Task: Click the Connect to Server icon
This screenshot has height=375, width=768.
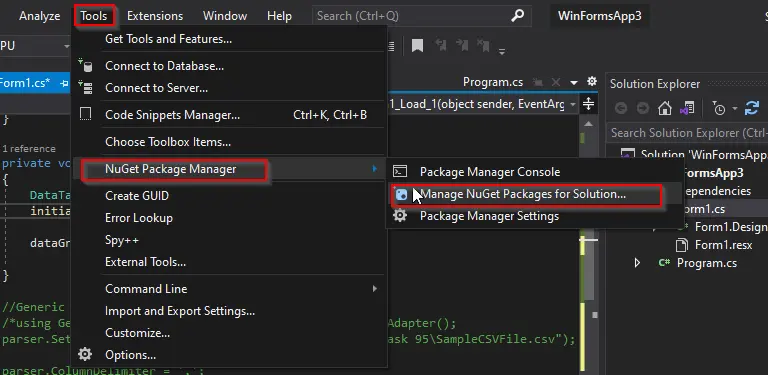Action: point(85,88)
